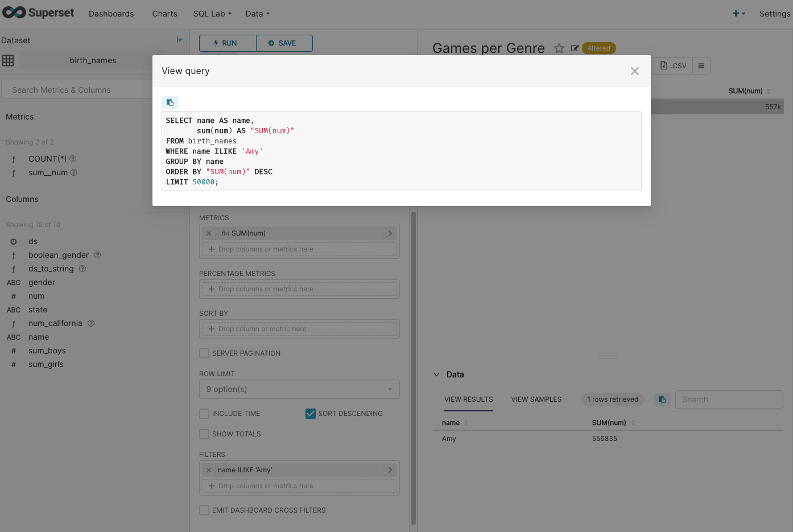Copy the query with the modal copy icon
Screen dimensions: 793x532
pos(170,102)
